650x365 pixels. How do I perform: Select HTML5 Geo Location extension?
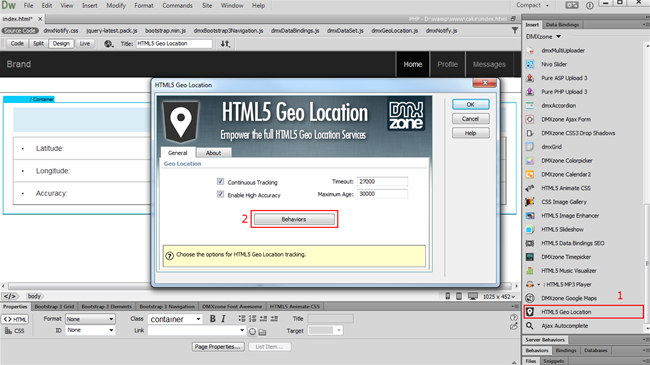click(583, 312)
